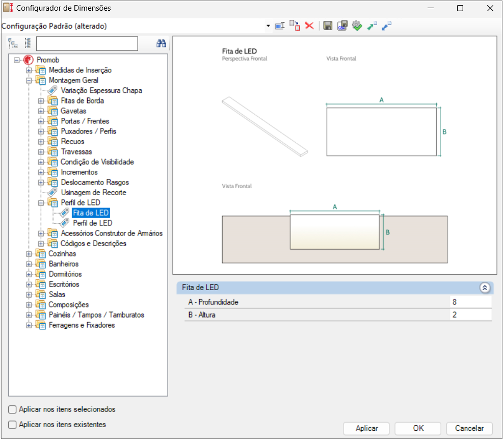Check 'Aplicar nos itens existentes' option
Screen dimensions: 504x444
click(x=13, y=425)
